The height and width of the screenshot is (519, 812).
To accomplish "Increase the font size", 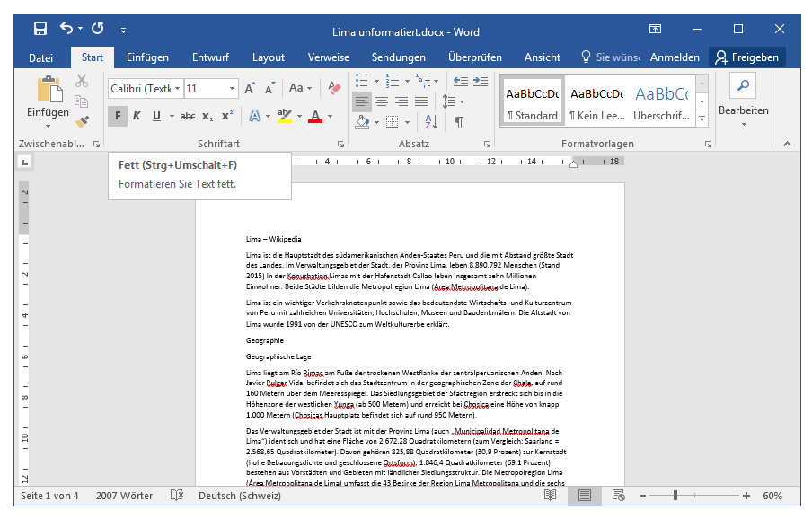I will [250, 89].
